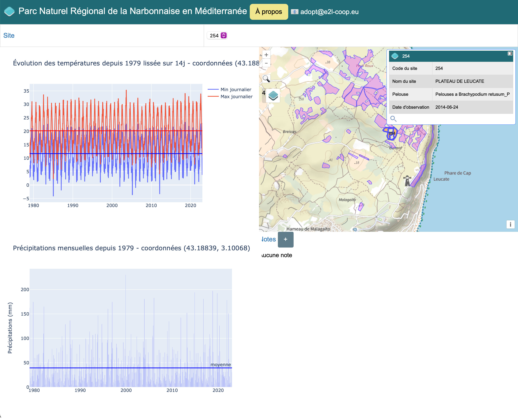Toggle Max journalier series in legend

click(236, 96)
